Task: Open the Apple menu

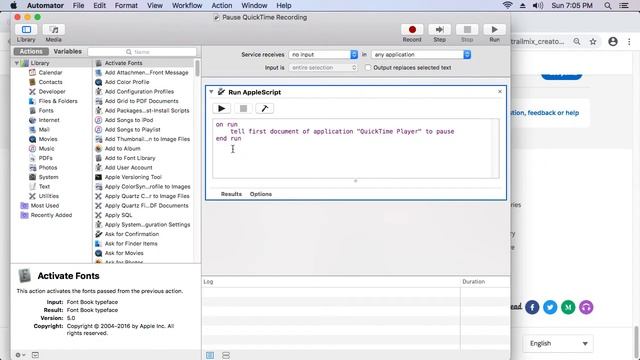Action: (13, 5)
